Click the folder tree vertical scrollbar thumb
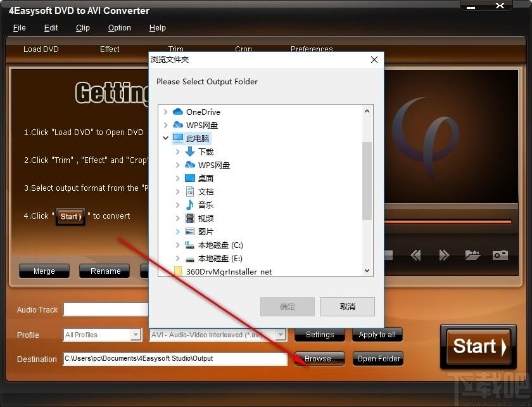The width and height of the screenshot is (532, 407). 367,181
